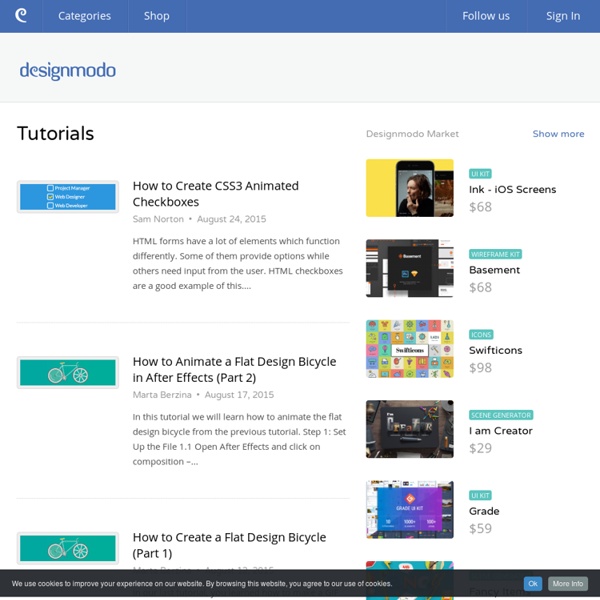Screen dimensions: 600x600
Task: Click the WIREFRAME KIT tag
Action: point(495,254)
